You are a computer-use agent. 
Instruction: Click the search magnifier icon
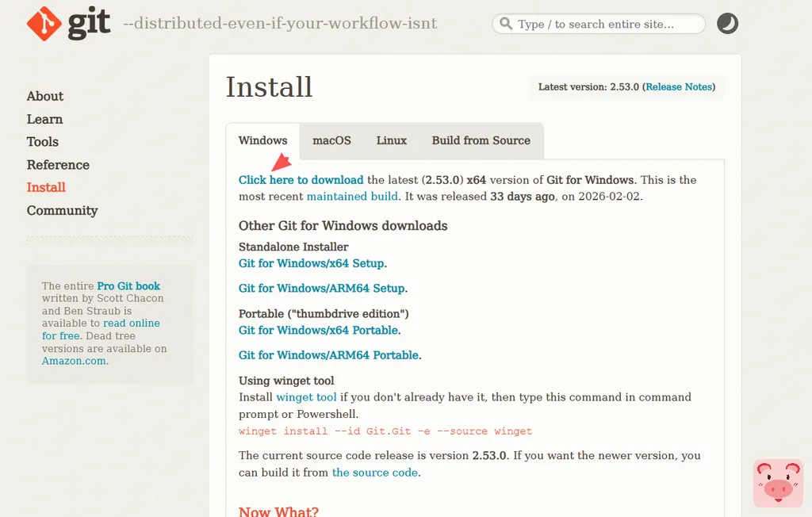click(x=506, y=24)
